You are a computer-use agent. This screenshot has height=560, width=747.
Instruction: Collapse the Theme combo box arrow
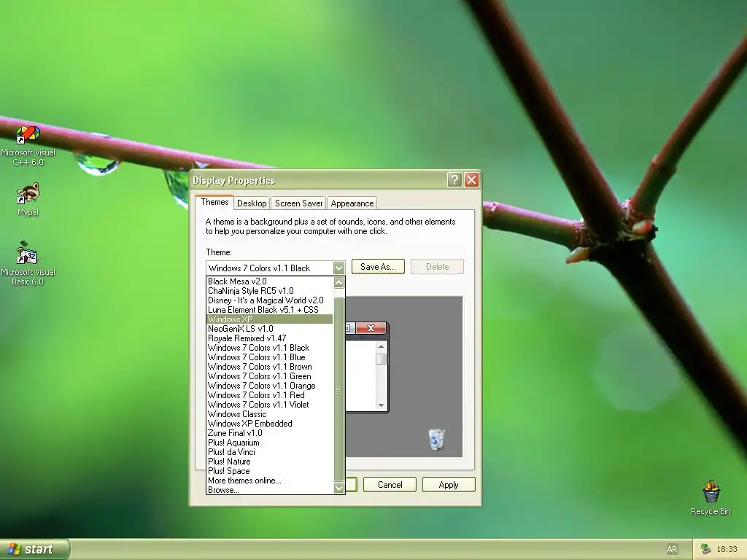tap(338, 268)
